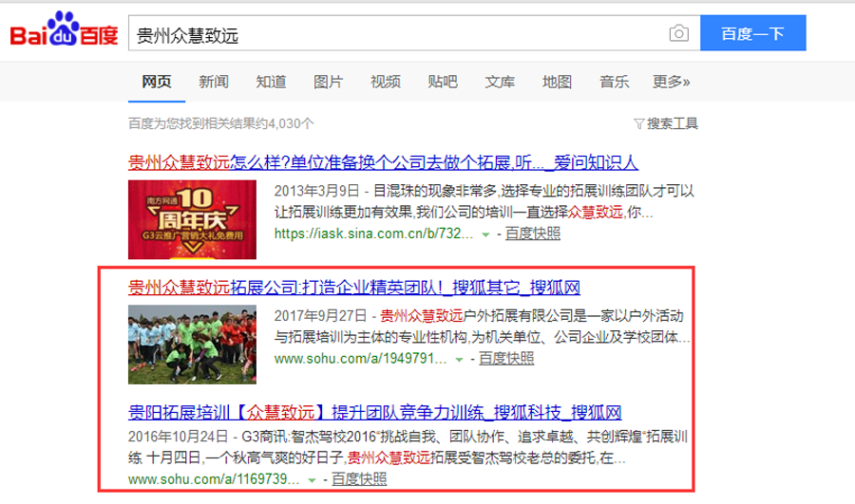855x504 pixels.
Task: Expand dropdown arrow beside iask.sina.com.cn URL
Action: 485,234
